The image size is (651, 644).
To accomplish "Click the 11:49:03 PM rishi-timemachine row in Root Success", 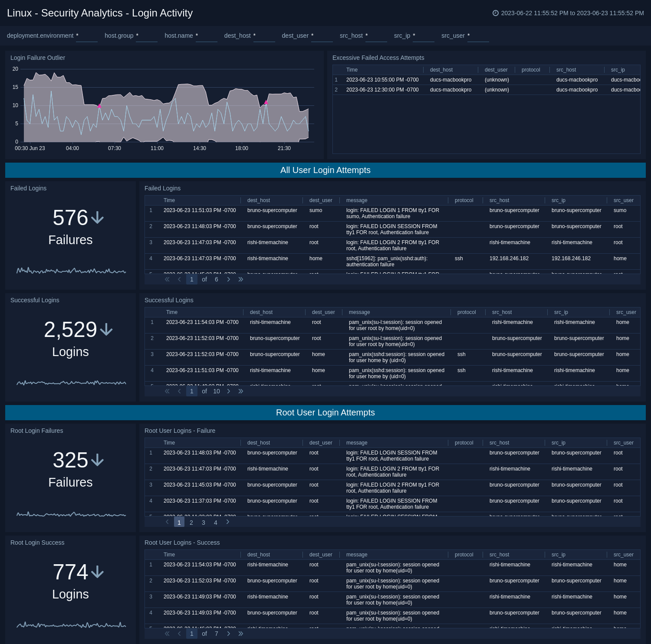I will pos(393,600).
